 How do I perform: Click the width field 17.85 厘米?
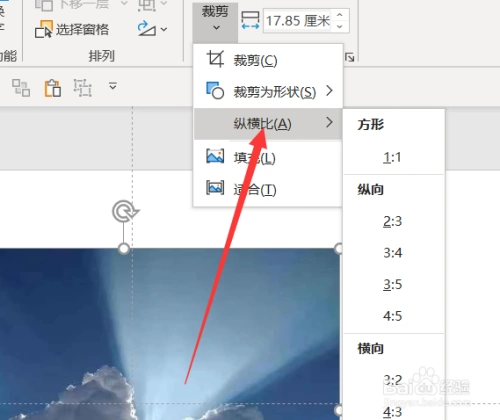click(298, 21)
